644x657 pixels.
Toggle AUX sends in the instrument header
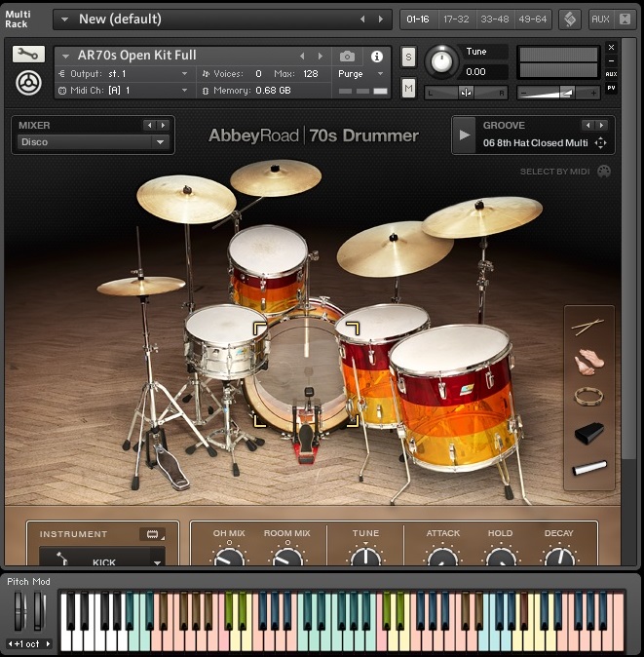point(611,74)
